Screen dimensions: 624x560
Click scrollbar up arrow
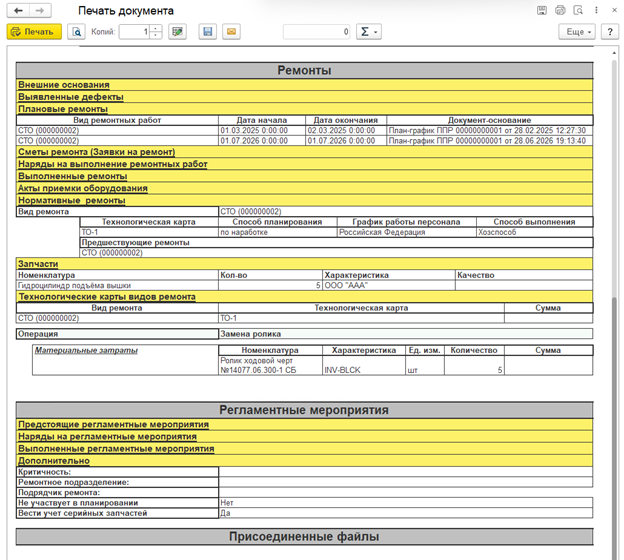point(614,53)
